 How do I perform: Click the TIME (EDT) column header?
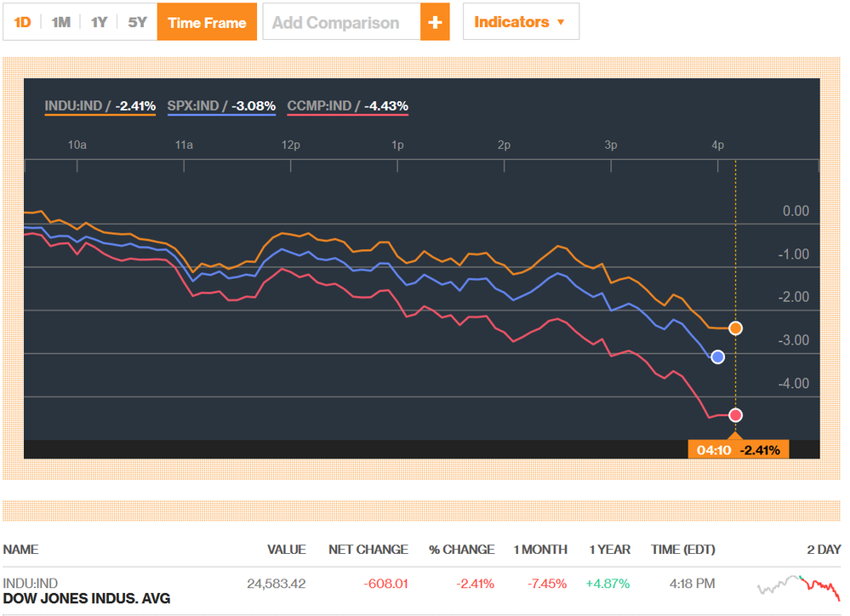683,550
